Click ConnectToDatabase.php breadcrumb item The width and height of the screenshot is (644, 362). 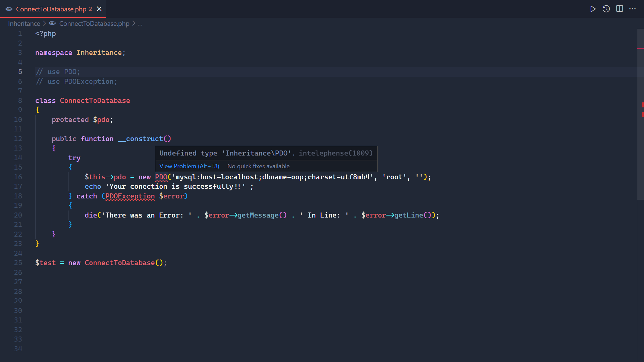click(94, 23)
